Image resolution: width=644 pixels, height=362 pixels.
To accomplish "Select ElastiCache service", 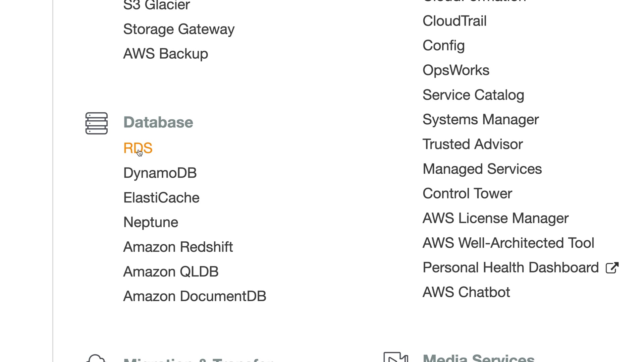I will coord(161,198).
